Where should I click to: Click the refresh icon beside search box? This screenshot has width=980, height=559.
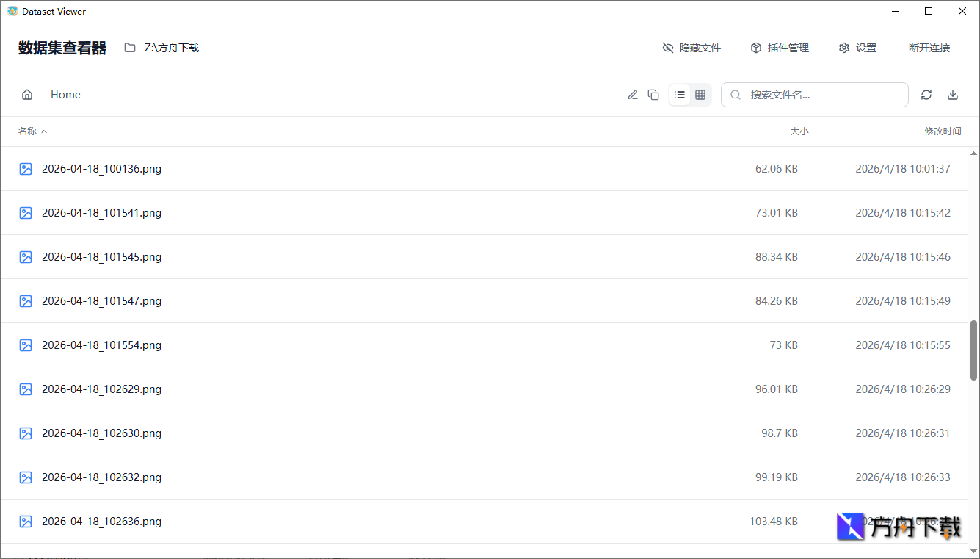(926, 95)
